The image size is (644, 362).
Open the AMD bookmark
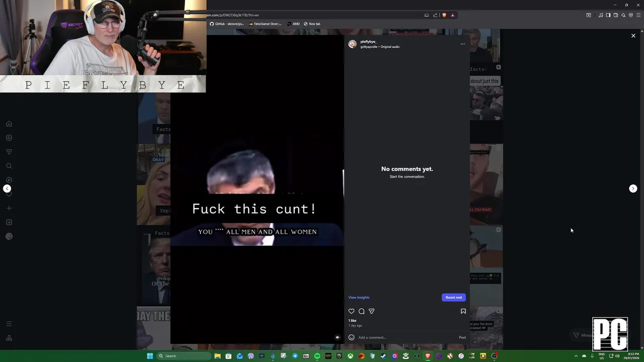pyautogui.click(x=293, y=24)
